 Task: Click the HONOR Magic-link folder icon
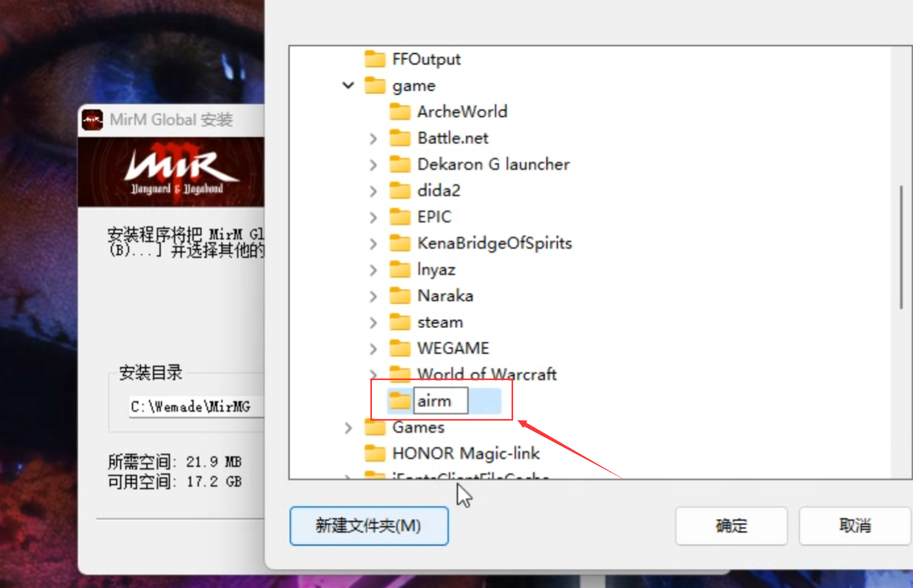tap(375, 453)
